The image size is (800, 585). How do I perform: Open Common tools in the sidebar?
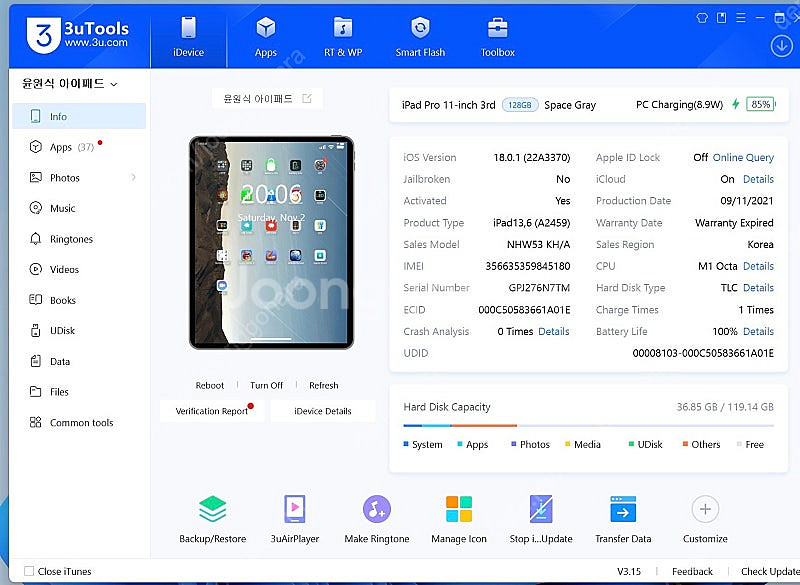point(79,422)
